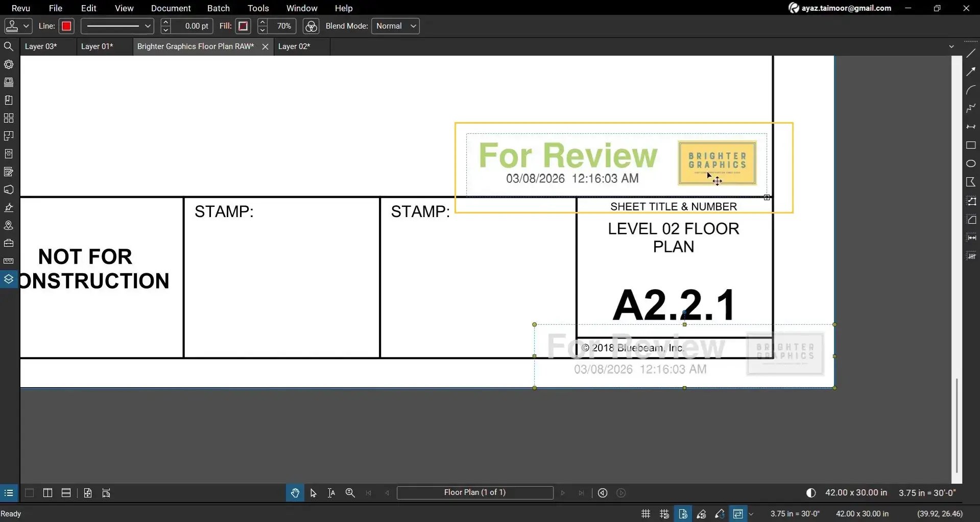Open the Edit menu
This screenshot has height=522, width=980.
[89, 8]
